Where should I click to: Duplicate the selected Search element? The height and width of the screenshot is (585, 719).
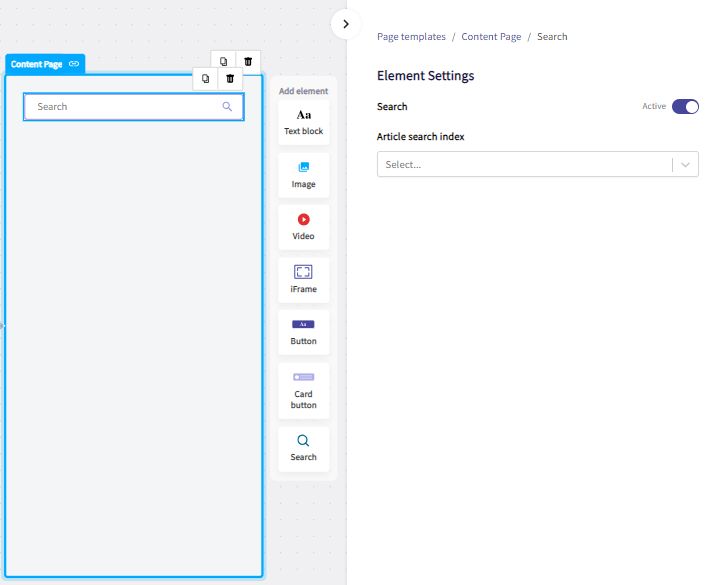pos(205,79)
